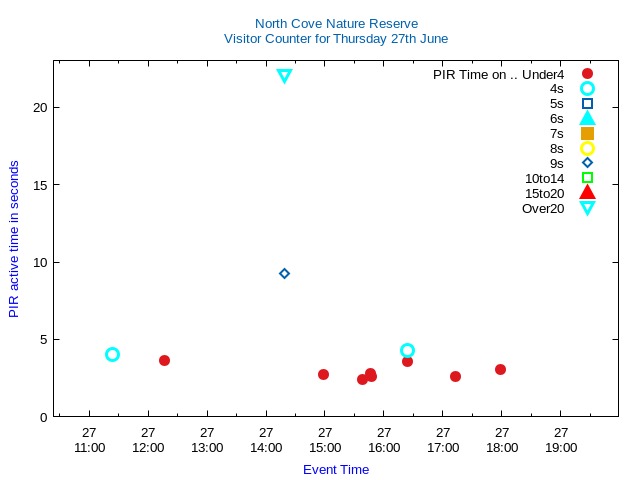
Task: Click the 15to20 red triangle legend icon
Action: click(x=587, y=192)
